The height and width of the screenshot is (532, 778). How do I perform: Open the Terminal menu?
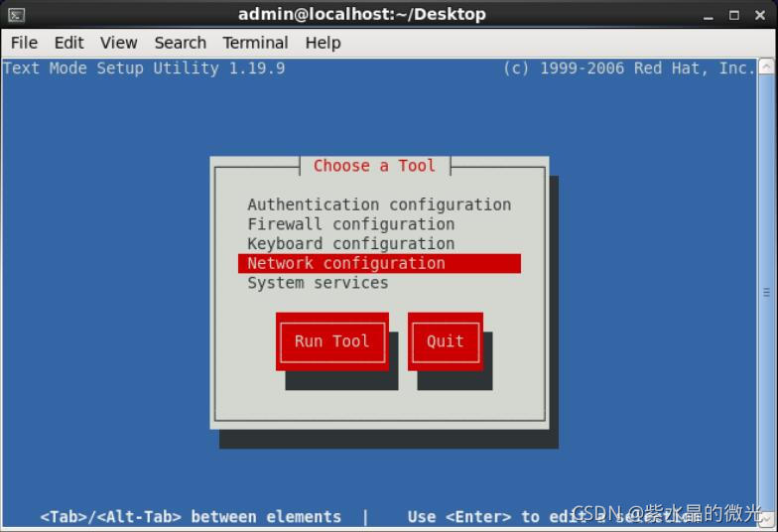point(255,44)
